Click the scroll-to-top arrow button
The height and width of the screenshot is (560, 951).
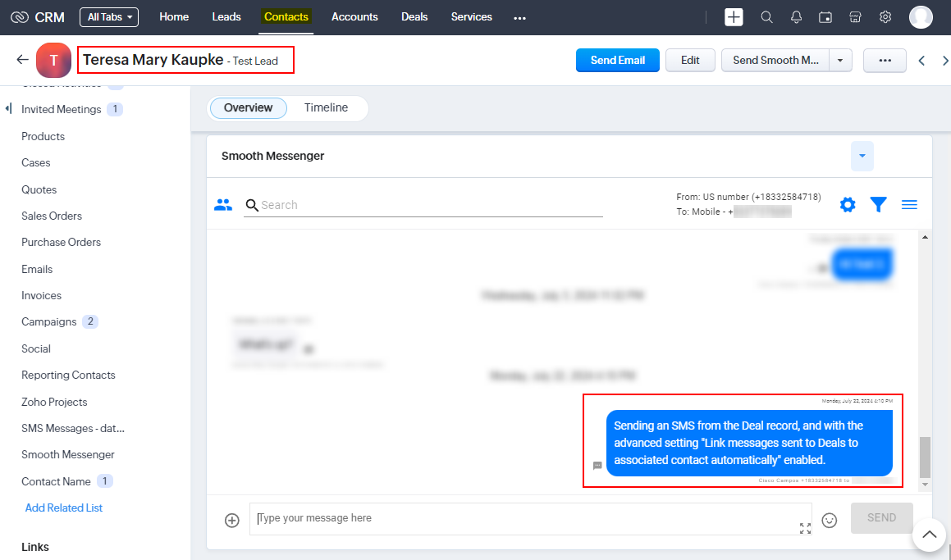tap(929, 535)
